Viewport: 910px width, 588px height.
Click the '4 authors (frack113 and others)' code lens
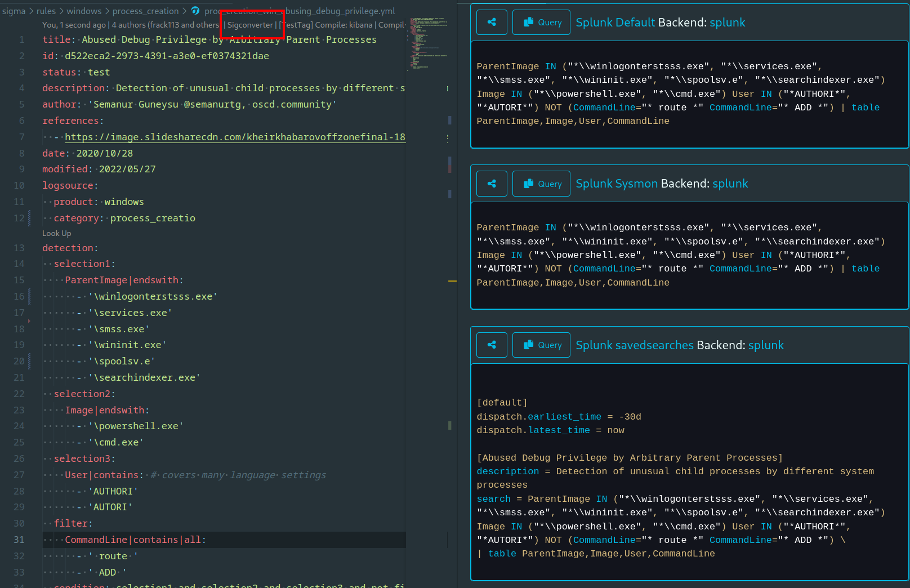(166, 25)
